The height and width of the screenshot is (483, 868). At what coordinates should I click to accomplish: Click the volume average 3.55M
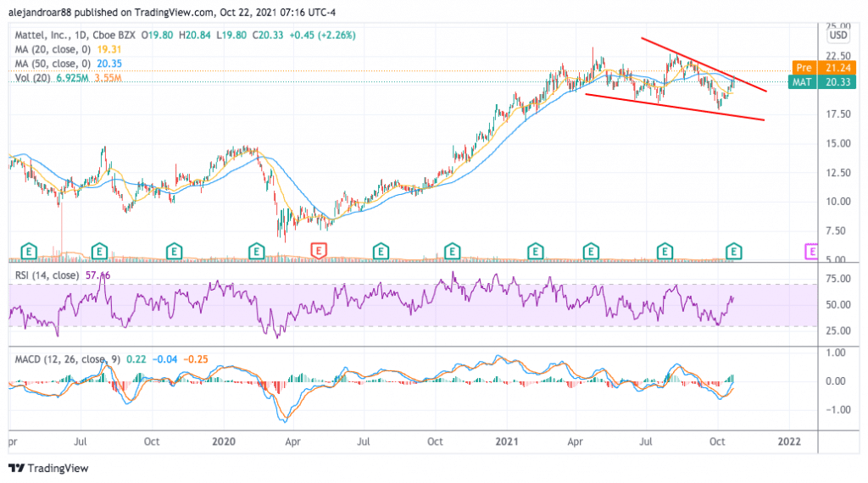[108, 78]
